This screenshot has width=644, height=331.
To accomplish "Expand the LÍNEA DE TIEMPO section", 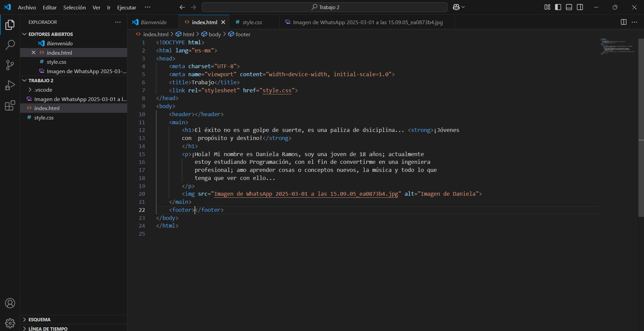I will click(x=73, y=328).
